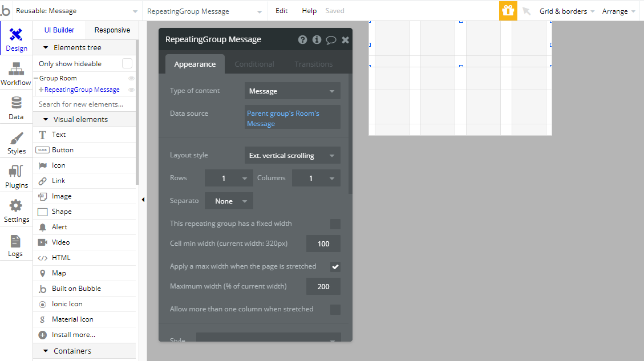
Task: Click the Cell min width input field
Action: (x=323, y=244)
